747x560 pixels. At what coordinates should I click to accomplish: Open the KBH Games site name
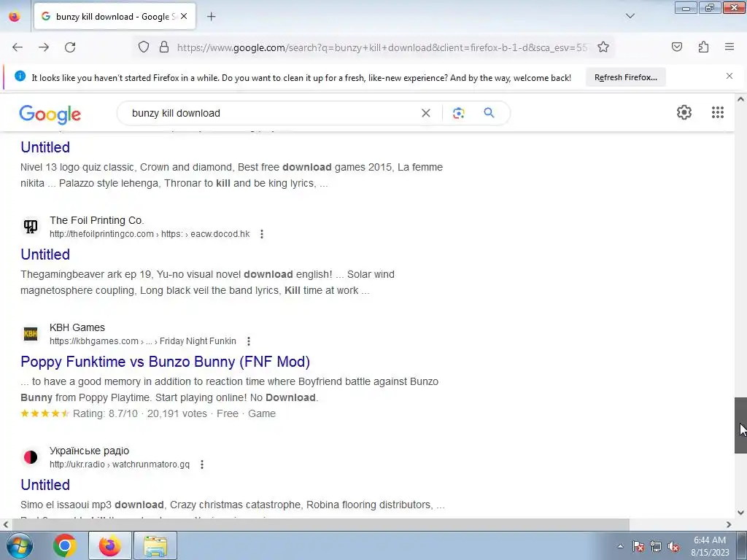pos(77,327)
